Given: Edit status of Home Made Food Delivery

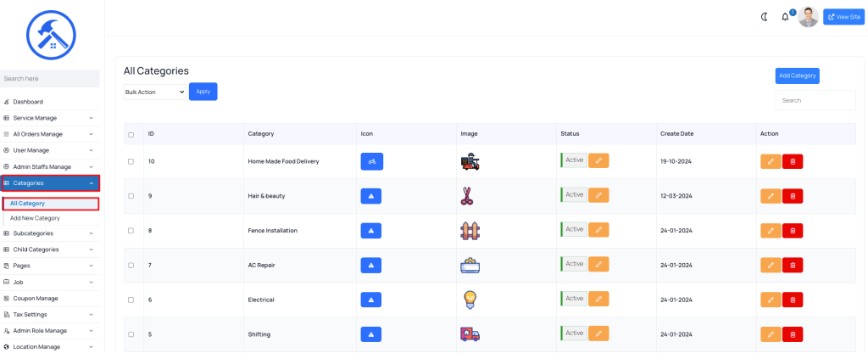Looking at the screenshot, I should click(598, 160).
